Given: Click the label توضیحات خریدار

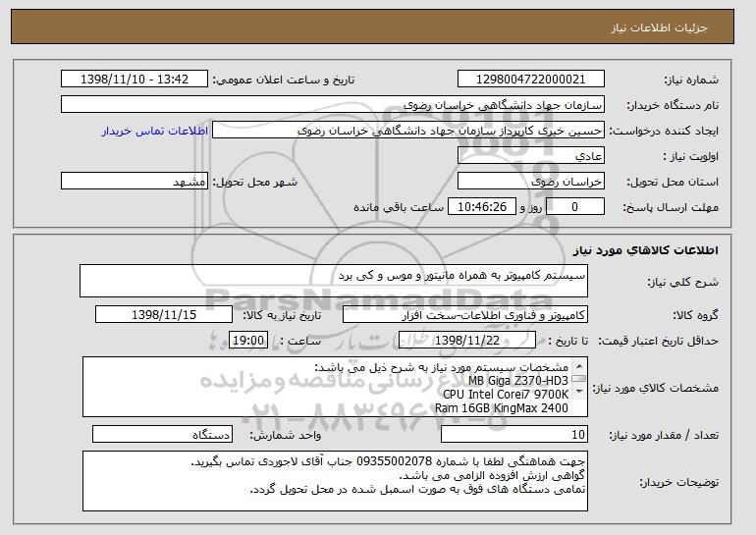Looking at the screenshot, I should click(678, 482).
